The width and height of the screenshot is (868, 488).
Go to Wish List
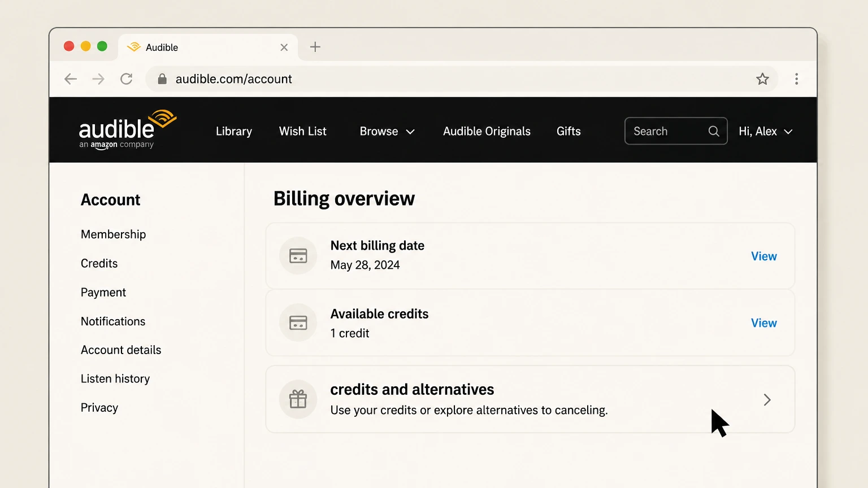[x=303, y=131]
